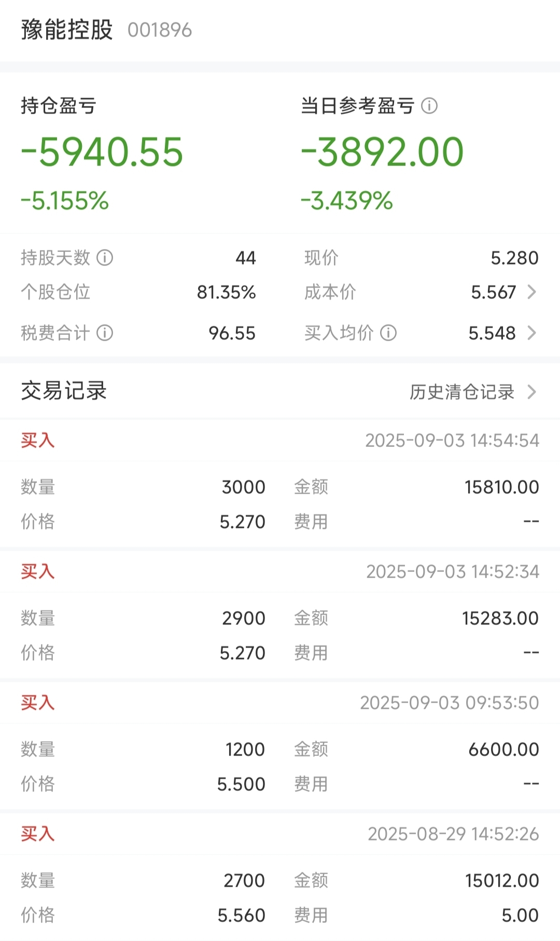Open 历史清仓记录 chevron arrow
The height and width of the screenshot is (941, 560).
tap(531, 392)
